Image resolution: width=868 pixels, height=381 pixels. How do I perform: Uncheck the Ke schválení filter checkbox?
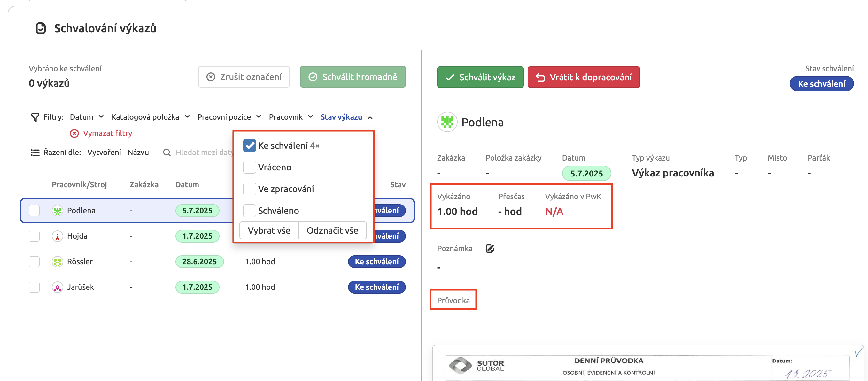click(x=249, y=146)
